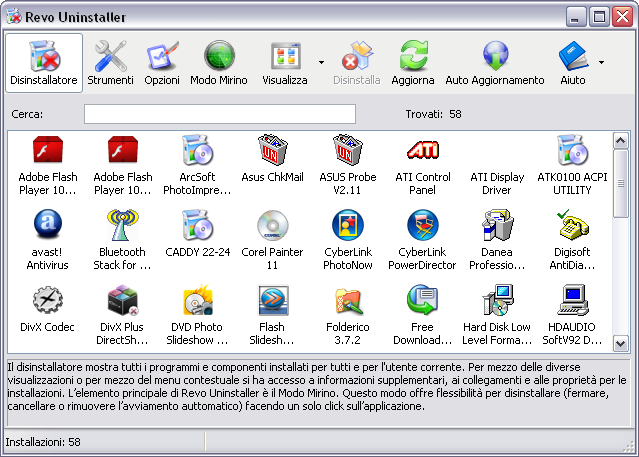Click the Trovati: 58 count label
The image size is (639, 457).
(x=433, y=114)
